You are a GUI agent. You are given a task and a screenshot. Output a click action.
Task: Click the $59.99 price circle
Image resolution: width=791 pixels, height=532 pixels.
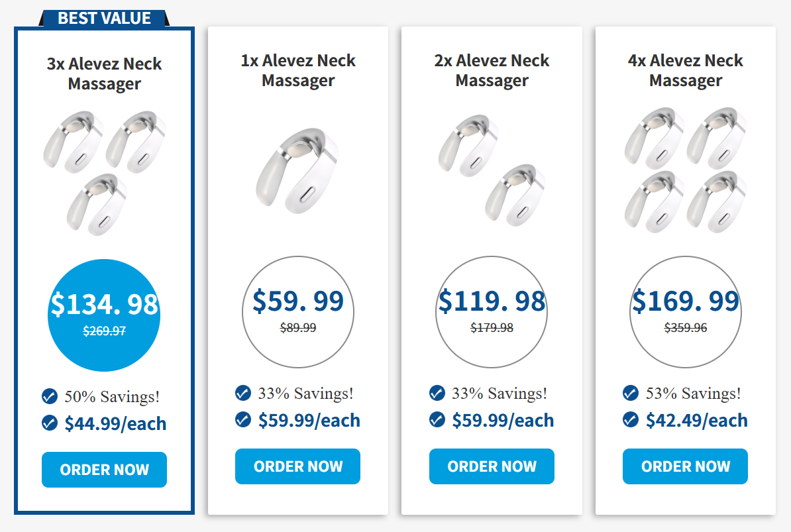coord(297,312)
